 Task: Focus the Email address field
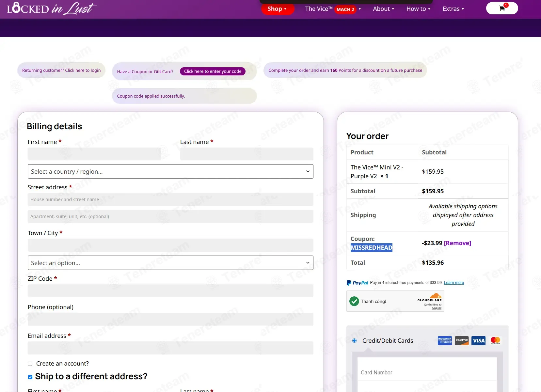coord(170,348)
